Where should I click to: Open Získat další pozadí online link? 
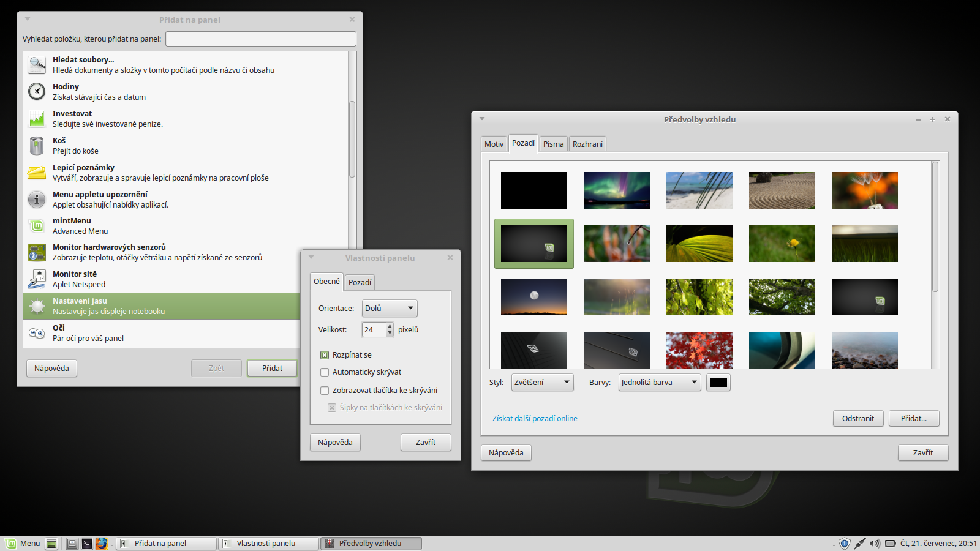point(535,418)
